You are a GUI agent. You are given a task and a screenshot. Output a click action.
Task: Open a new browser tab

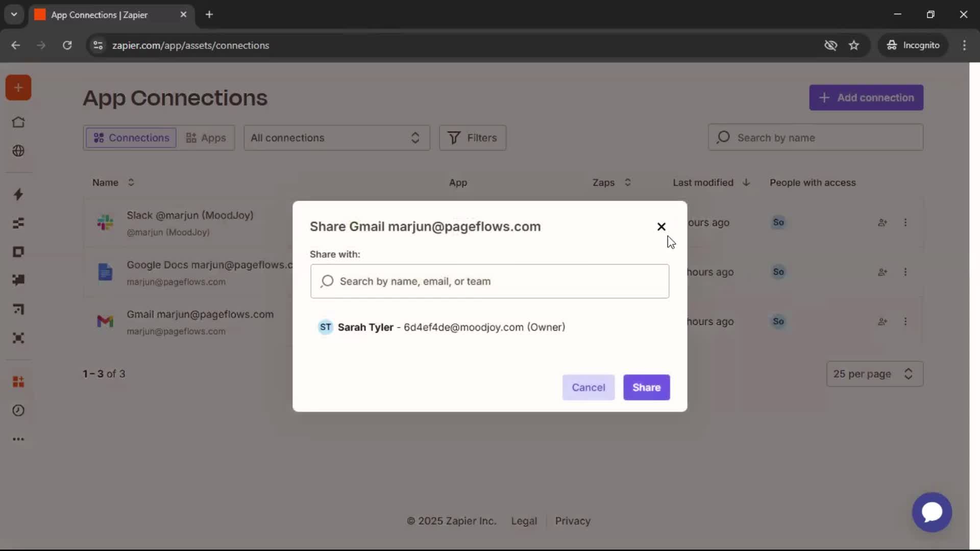pos(209,15)
